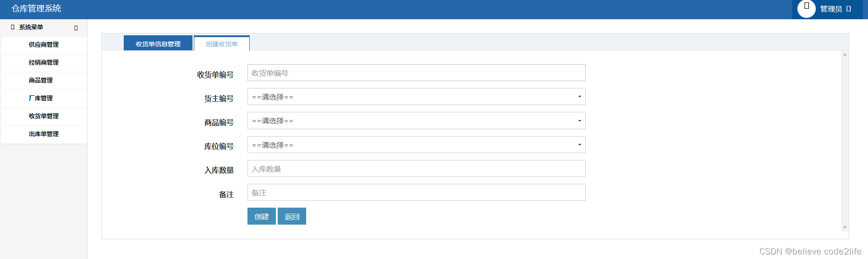The width and height of the screenshot is (868, 259).
Task: Select the 创建收货单 tab
Action: pos(222,44)
